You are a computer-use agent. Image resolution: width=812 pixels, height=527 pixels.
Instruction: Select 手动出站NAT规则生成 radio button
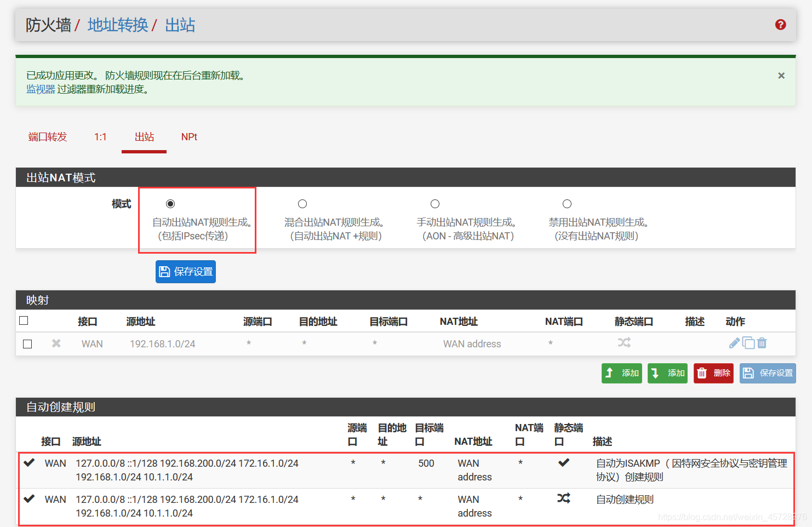coord(435,204)
